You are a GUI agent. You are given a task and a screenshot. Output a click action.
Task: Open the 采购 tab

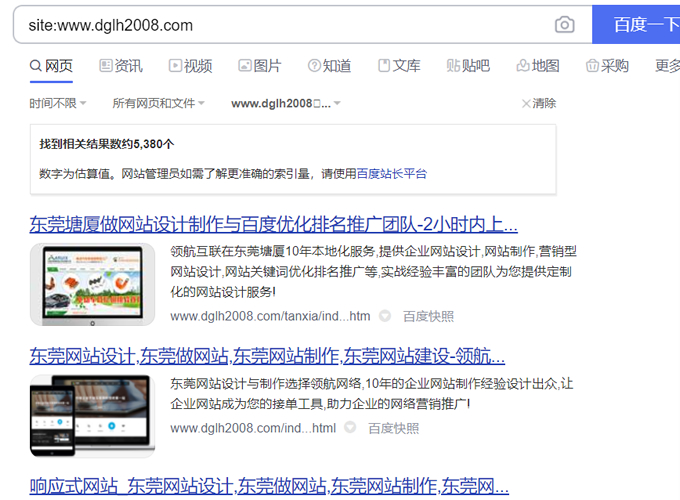(x=607, y=66)
